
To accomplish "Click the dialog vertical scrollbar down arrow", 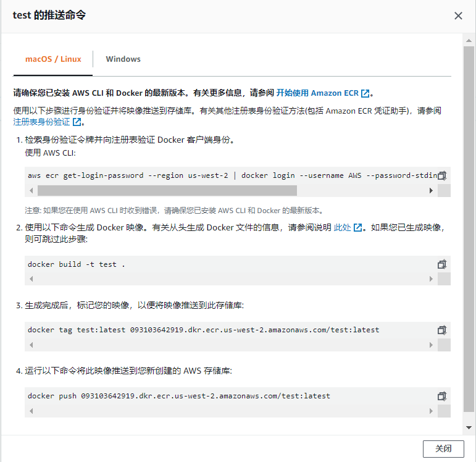I will pos(469,427).
